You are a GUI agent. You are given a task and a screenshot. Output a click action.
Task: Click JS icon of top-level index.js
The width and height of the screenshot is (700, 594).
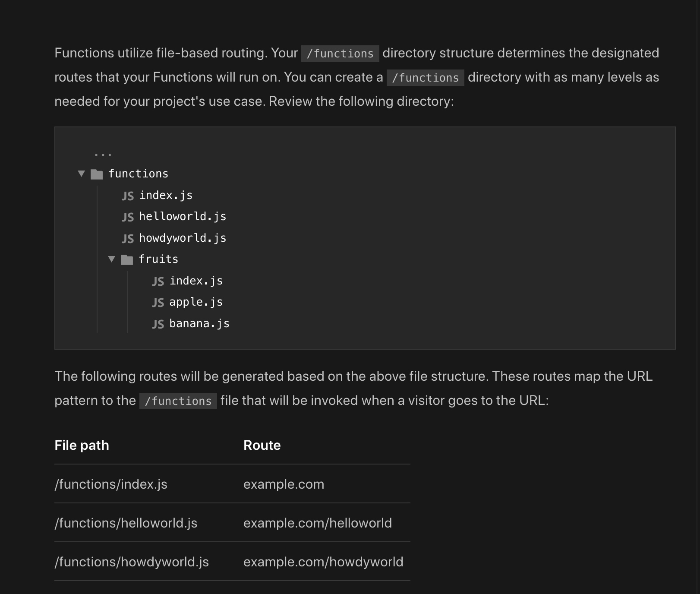128,196
